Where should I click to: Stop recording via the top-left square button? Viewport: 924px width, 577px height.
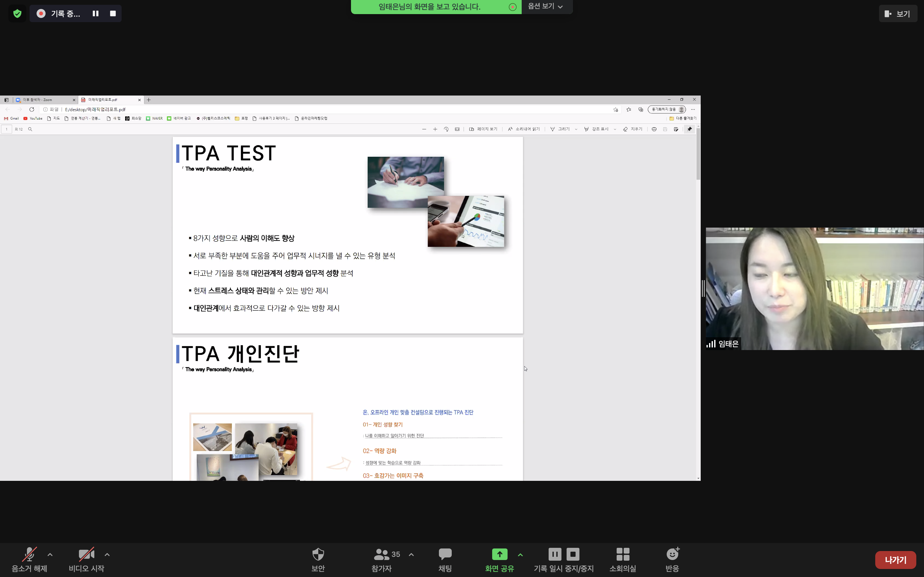[x=113, y=14]
